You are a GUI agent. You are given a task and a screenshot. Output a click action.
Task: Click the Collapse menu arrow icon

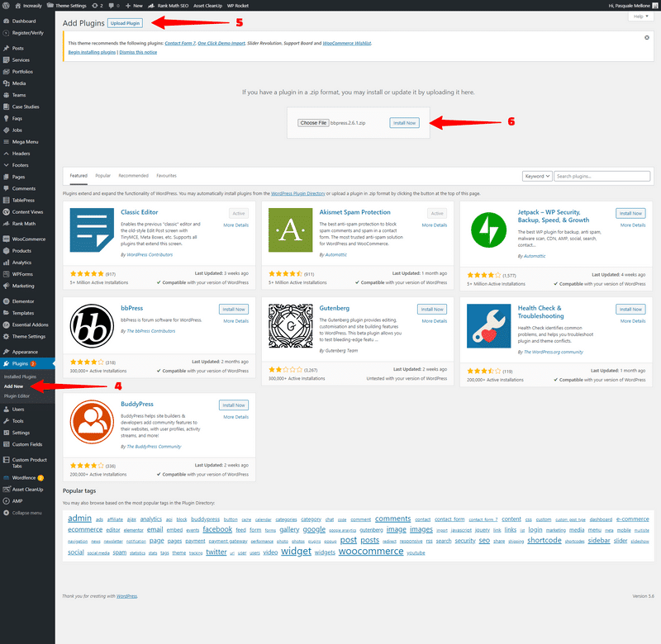[x=6, y=513]
